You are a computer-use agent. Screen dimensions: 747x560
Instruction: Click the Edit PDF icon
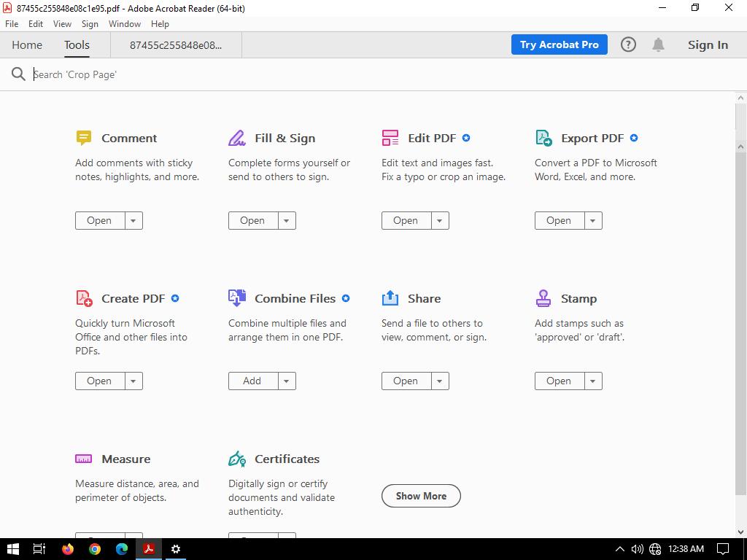[x=390, y=138]
